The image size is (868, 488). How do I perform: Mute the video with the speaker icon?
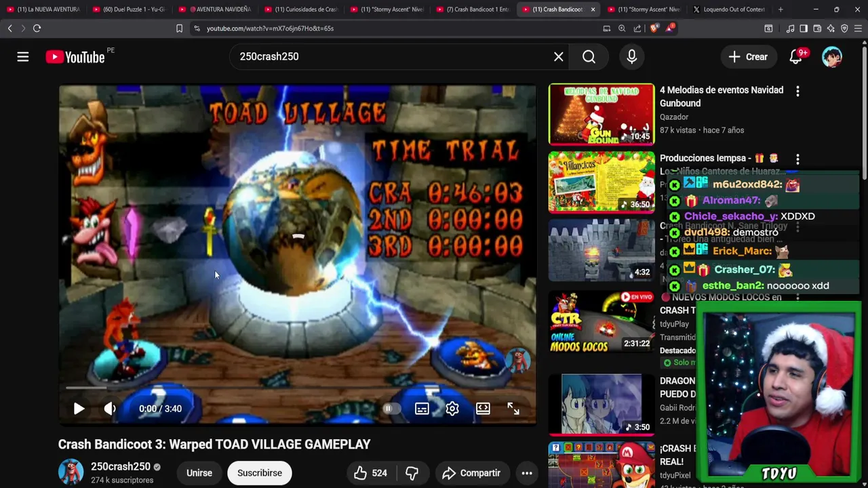[x=110, y=409]
